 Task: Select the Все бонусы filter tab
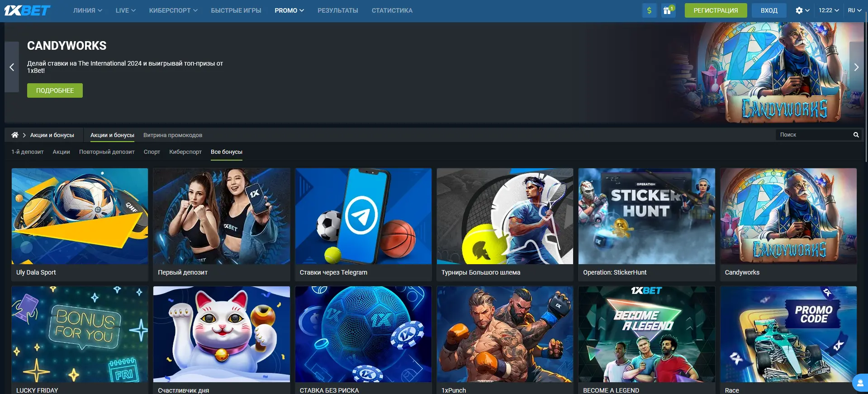(227, 152)
